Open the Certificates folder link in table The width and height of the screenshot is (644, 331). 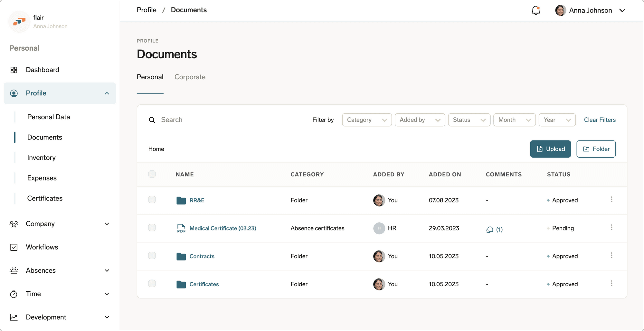(204, 284)
